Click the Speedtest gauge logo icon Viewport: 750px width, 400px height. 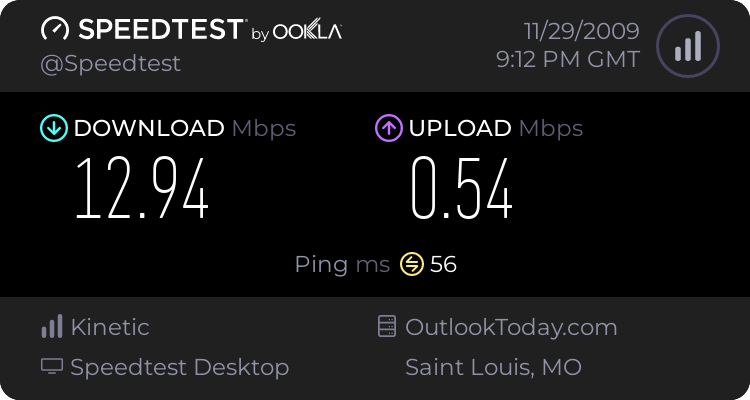click(x=55, y=29)
